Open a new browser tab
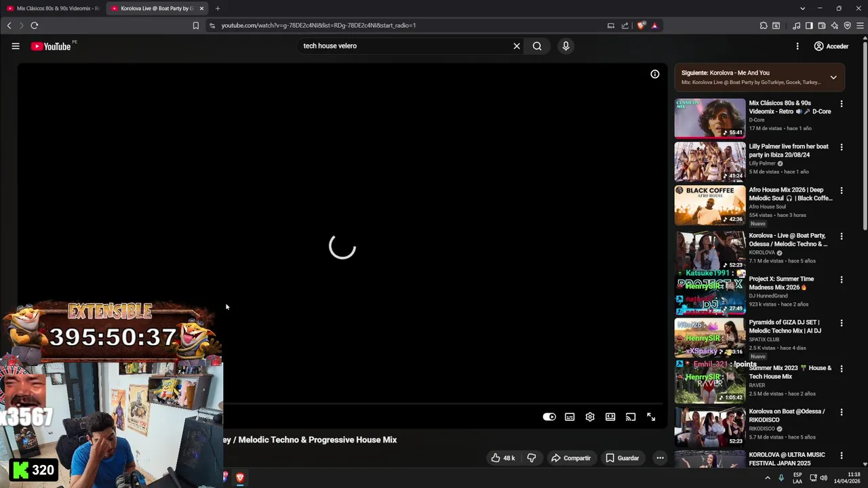Viewport: 868px width, 488px height. (218, 8)
